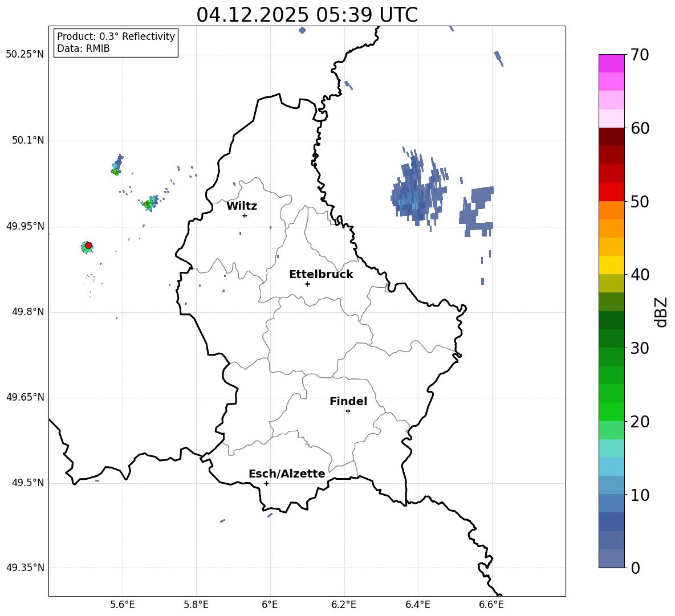This screenshot has height=616, width=675.
Task: Click the 5.8°E longitude label
Action: coord(196,605)
